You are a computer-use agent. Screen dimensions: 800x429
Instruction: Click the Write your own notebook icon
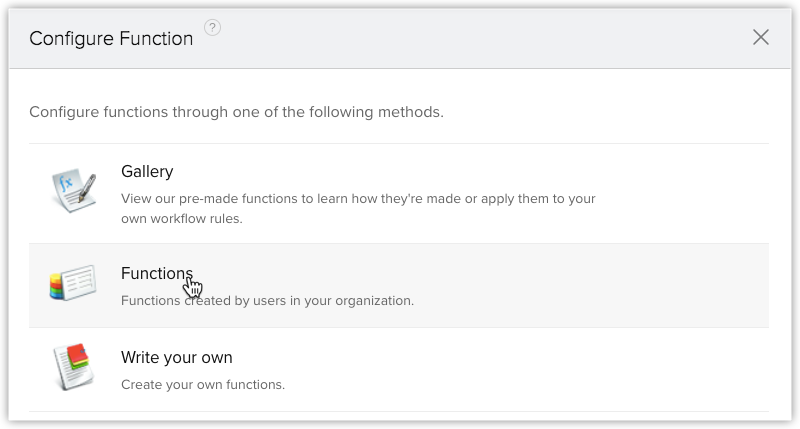click(x=73, y=366)
